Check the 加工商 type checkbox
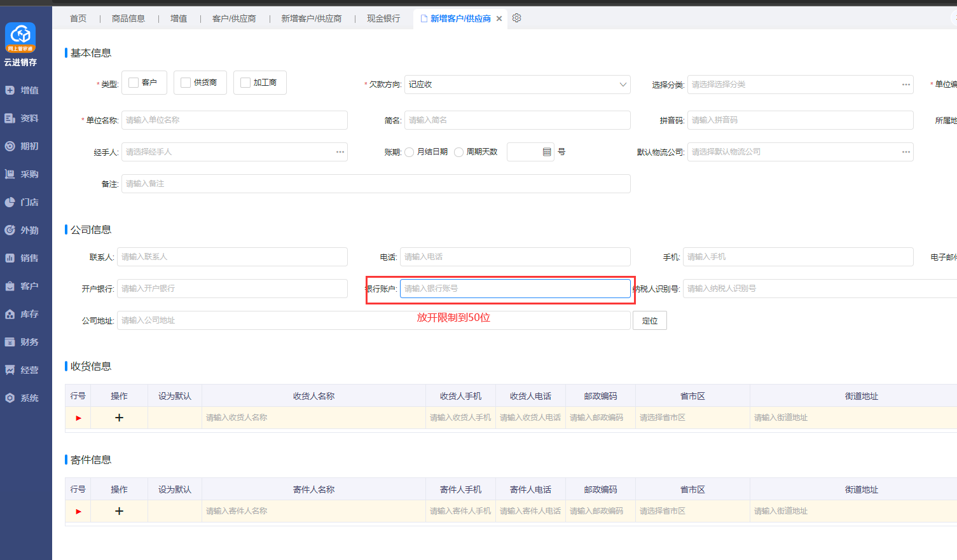This screenshot has height=560, width=957. 245,83
